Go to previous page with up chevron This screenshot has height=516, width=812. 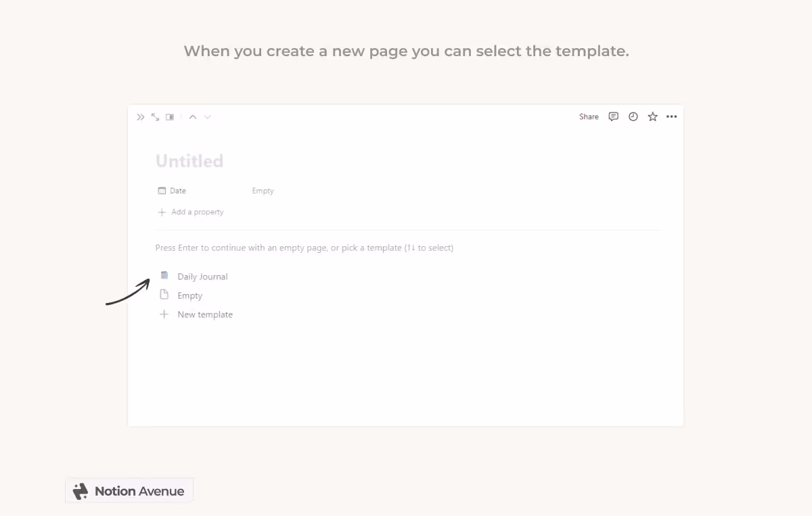193,117
